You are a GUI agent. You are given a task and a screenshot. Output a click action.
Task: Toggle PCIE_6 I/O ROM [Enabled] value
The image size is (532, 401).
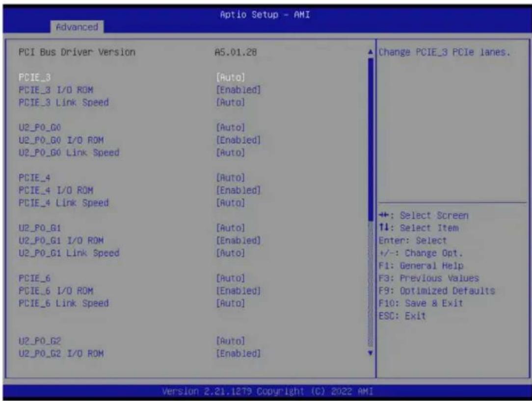239,291
